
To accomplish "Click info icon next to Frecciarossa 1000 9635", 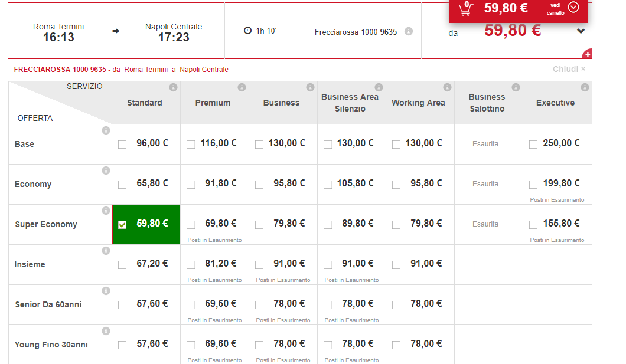I will [409, 31].
